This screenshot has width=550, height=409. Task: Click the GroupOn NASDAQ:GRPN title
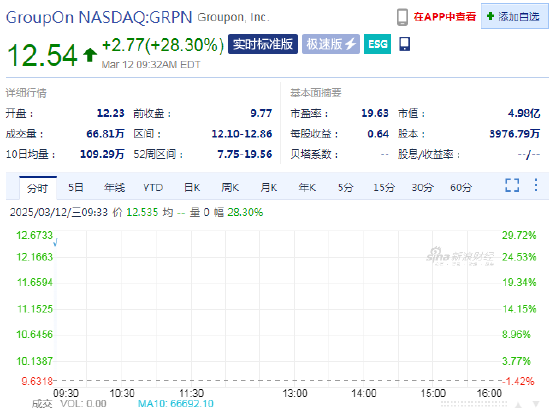click(x=99, y=17)
